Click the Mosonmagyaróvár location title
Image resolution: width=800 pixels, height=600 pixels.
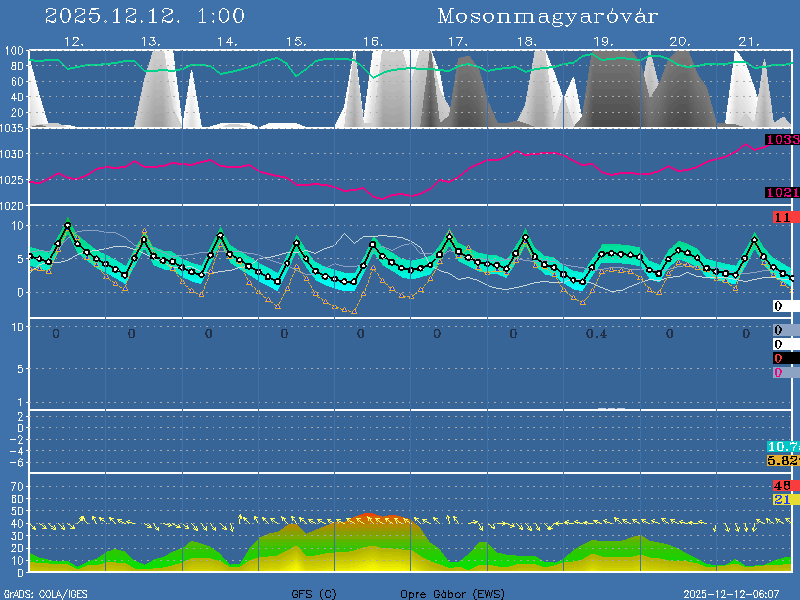[x=547, y=17]
